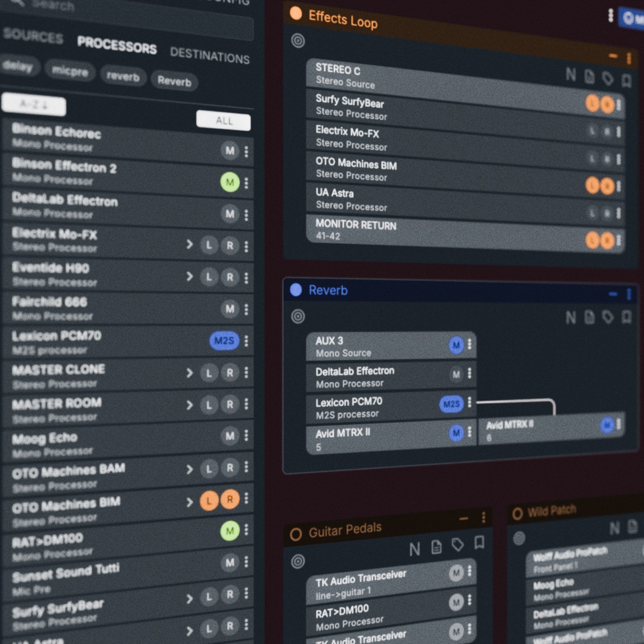Expand the MASTER CLONE row chevron
644x644 pixels.
[x=190, y=373]
